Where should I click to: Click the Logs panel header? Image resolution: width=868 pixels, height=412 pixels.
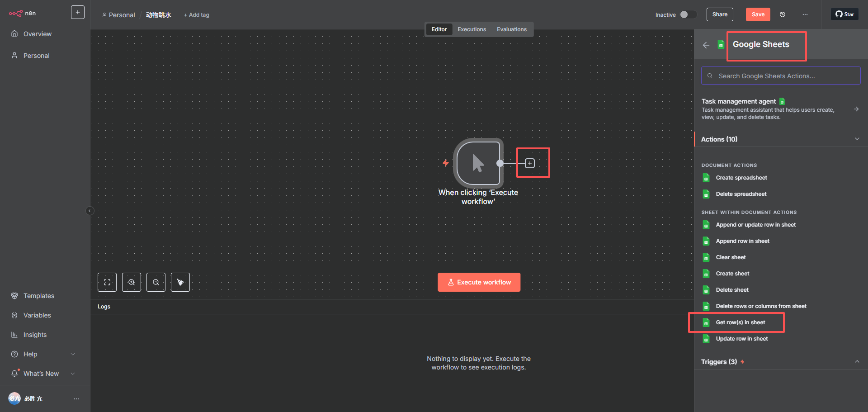392,307
